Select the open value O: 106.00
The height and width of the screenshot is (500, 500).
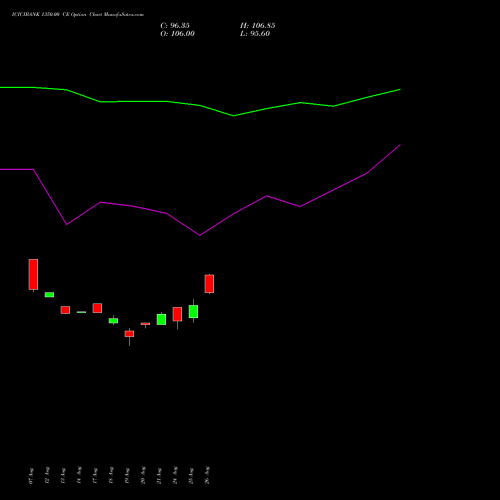click(x=177, y=34)
